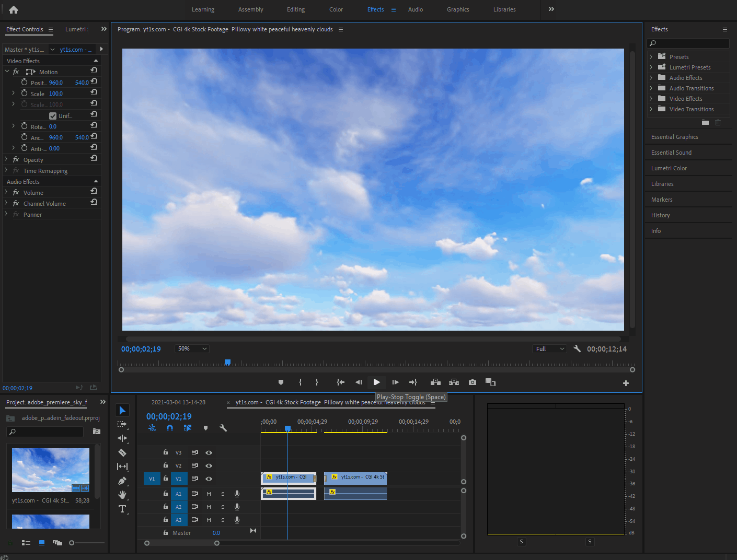Switch project panel to list view
737x560 pixels.
[26, 543]
